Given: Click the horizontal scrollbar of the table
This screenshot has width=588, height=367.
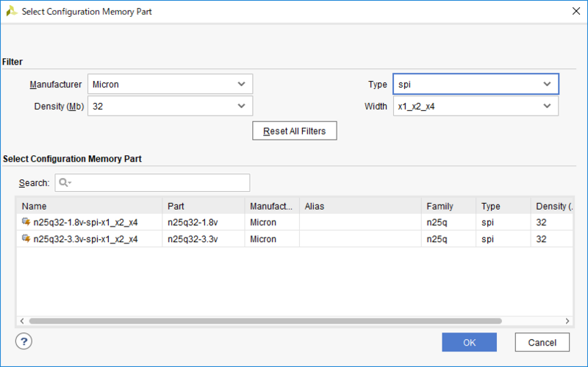Looking at the screenshot, I should (x=265, y=321).
